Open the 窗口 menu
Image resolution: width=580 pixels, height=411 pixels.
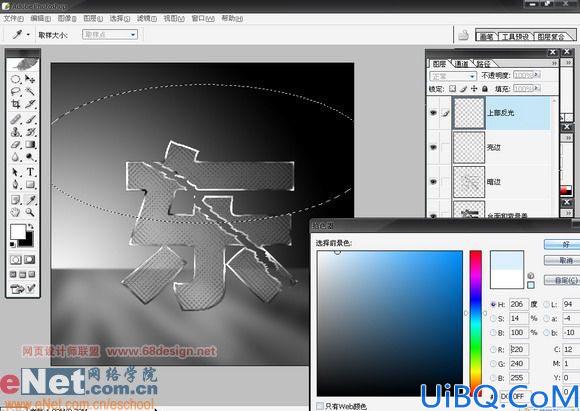pyautogui.click(x=203, y=18)
